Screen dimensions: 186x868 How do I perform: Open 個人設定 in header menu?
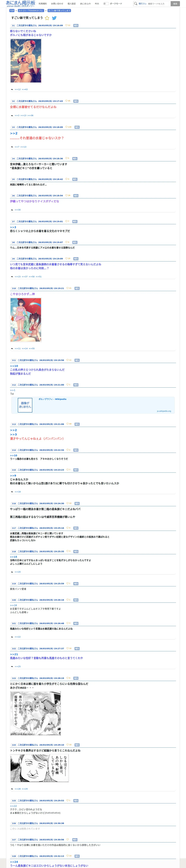(x=72, y=4)
